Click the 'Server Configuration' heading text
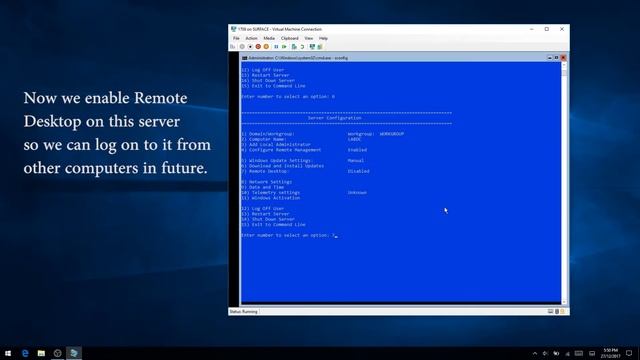The height and width of the screenshot is (360, 640). (334, 118)
